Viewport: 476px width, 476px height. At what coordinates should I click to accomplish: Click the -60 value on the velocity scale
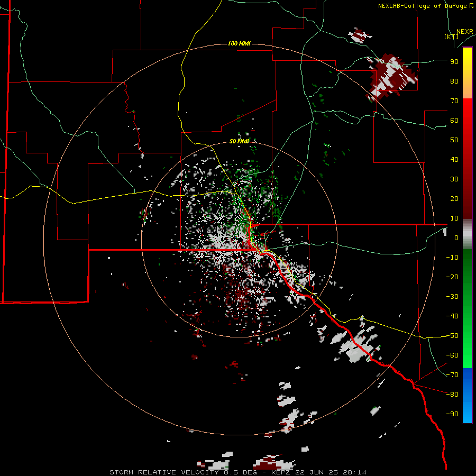coord(452,355)
